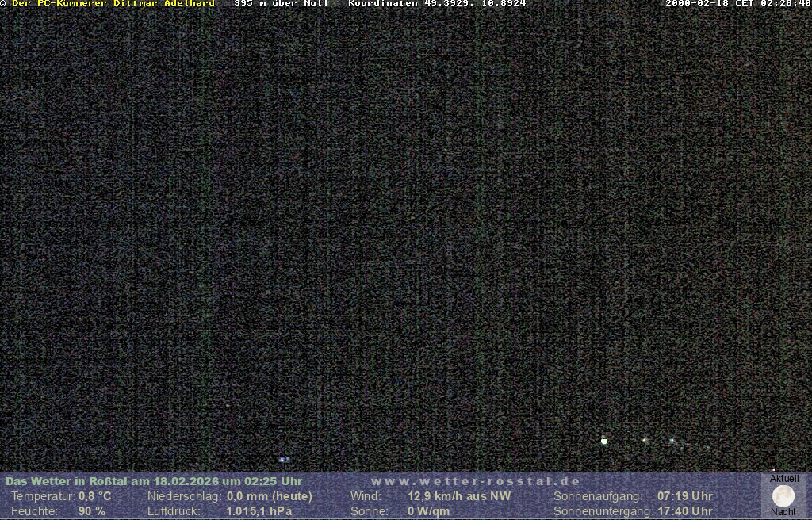
Task: Click the Temperatur label in the weather bar
Action: click(x=42, y=496)
